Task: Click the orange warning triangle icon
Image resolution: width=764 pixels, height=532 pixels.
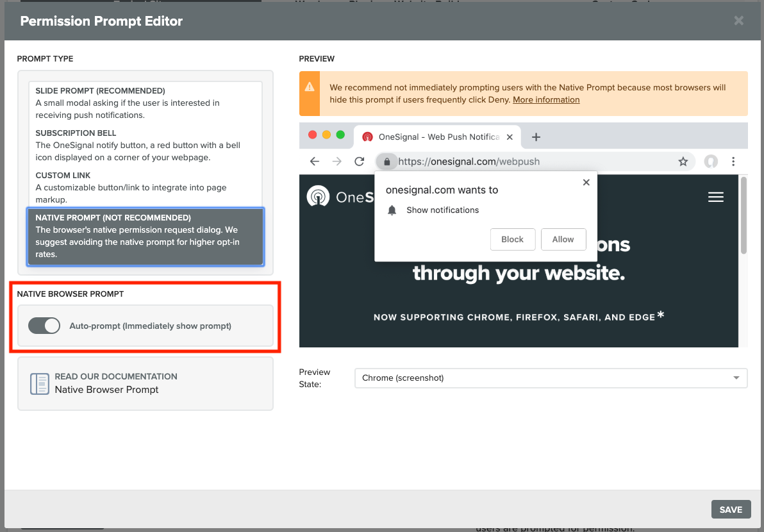Action: pos(310,87)
